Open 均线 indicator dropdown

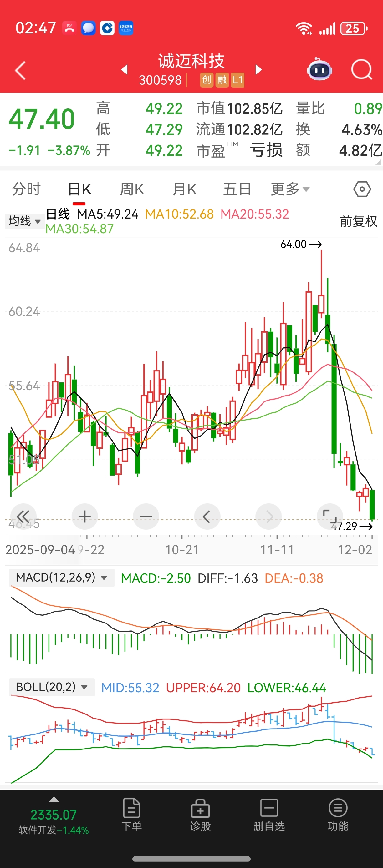[25, 221]
